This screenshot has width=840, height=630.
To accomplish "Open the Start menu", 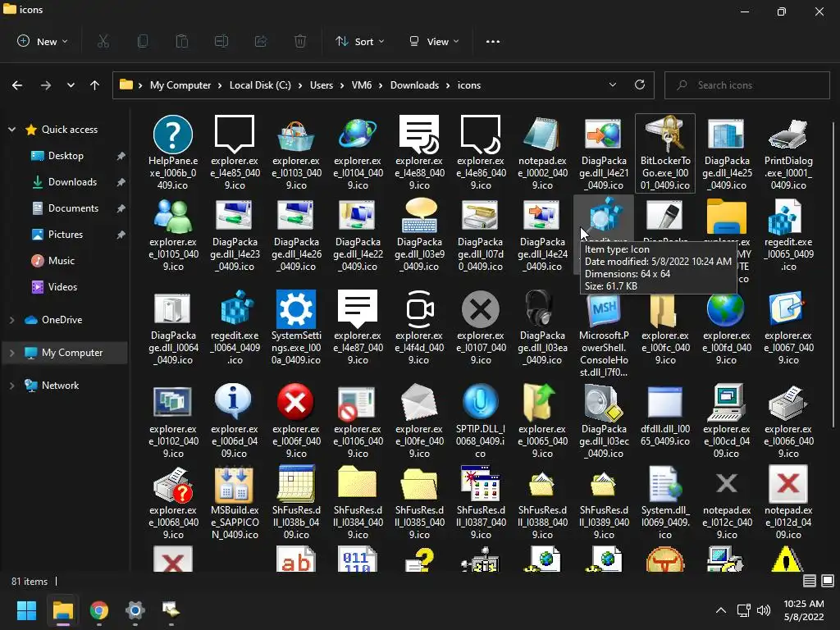I will [26, 609].
